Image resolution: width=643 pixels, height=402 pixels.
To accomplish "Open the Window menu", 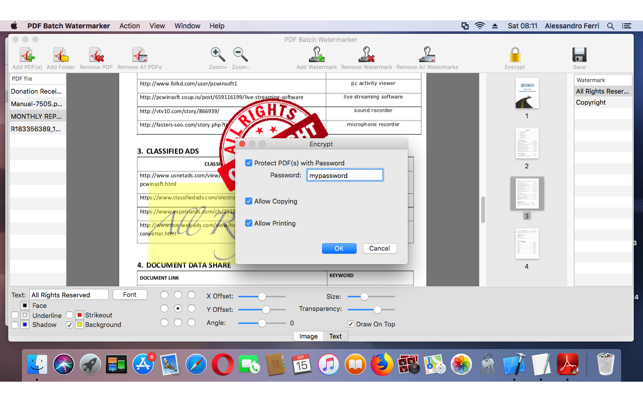I will tap(187, 26).
